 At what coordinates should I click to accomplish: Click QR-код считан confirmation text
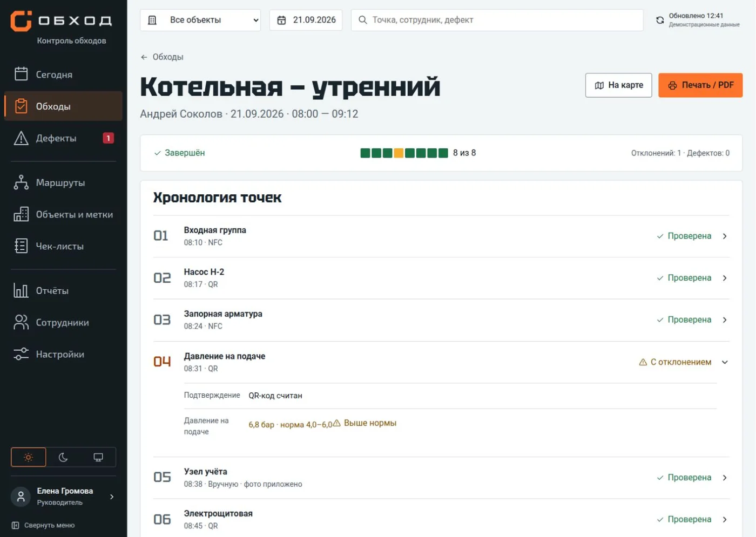click(275, 396)
